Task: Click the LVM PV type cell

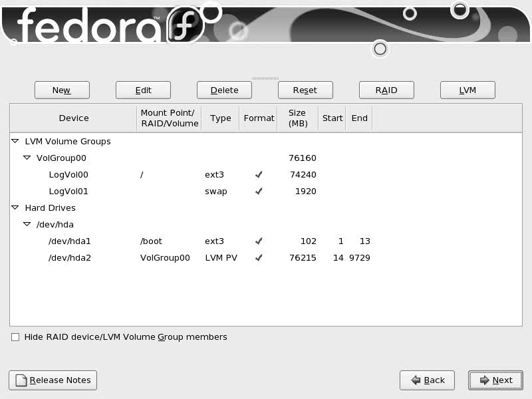Action: click(221, 258)
